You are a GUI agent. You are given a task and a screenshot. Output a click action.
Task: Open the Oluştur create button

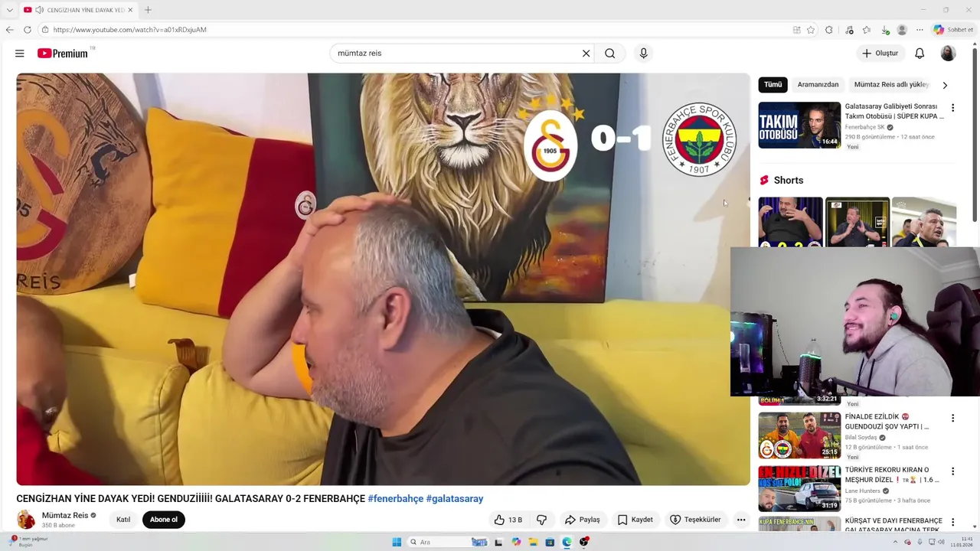pos(880,54)
